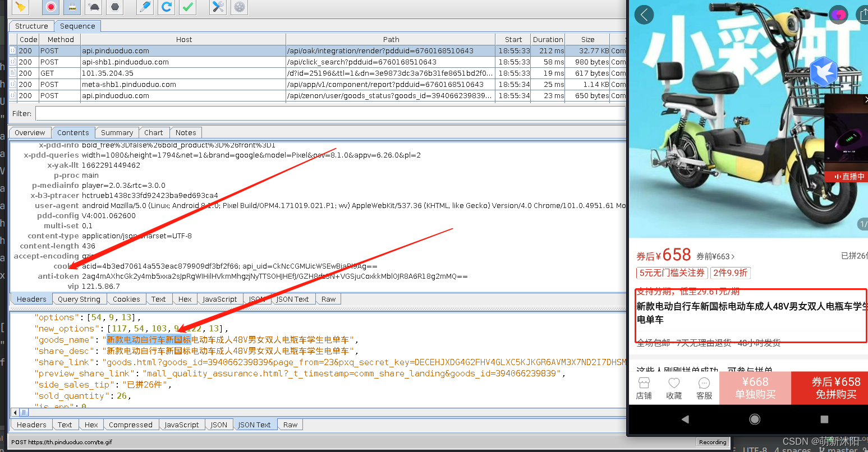Open Settings with the gear icon

[x=240, y=7]
